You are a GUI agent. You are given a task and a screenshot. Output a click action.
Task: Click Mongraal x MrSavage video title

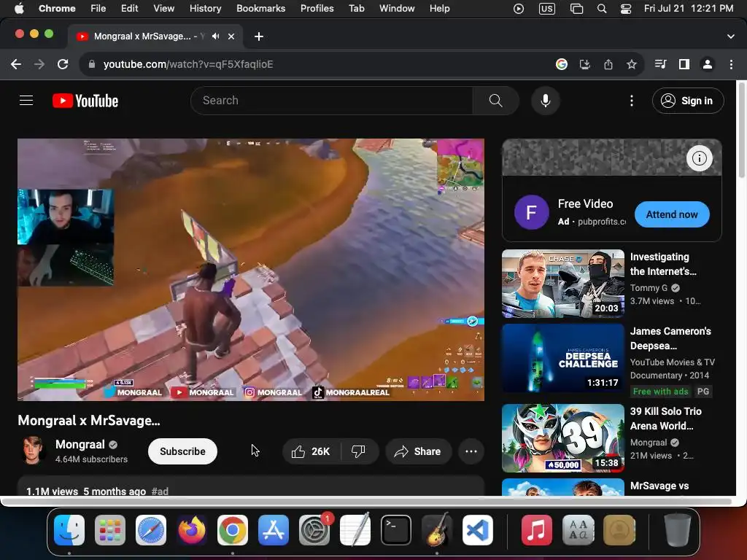coord(88,421)
